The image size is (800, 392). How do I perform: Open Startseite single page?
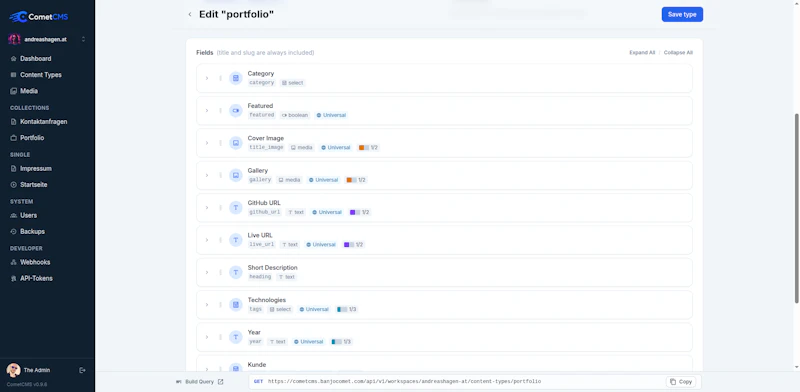coord(34,185)
